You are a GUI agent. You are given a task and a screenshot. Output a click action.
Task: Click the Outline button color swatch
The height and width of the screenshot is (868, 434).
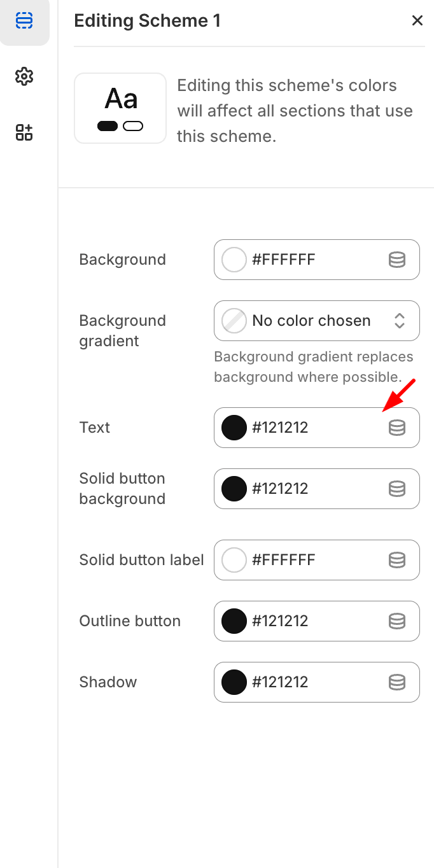234,621
